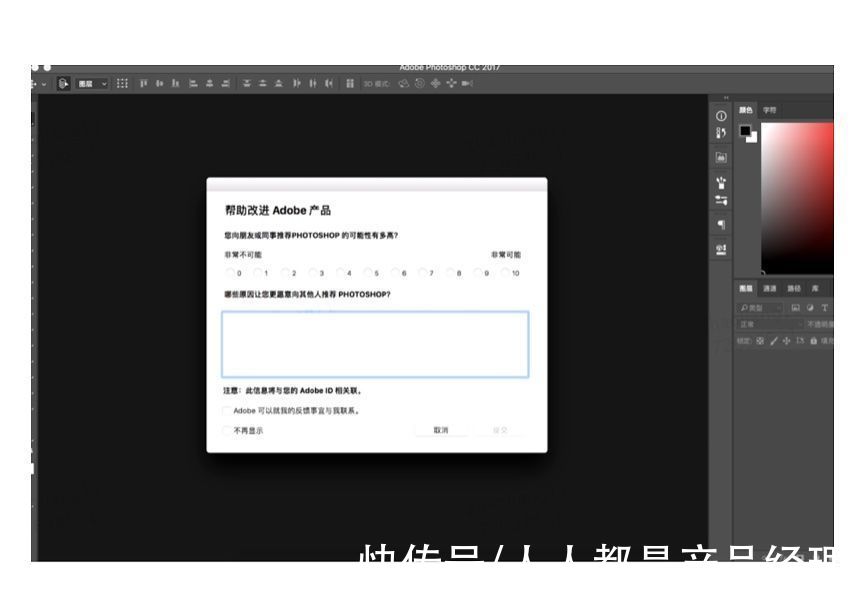
Task: Select rating 0 radio button
Action: pyautogui.click(x=230, y=272)
